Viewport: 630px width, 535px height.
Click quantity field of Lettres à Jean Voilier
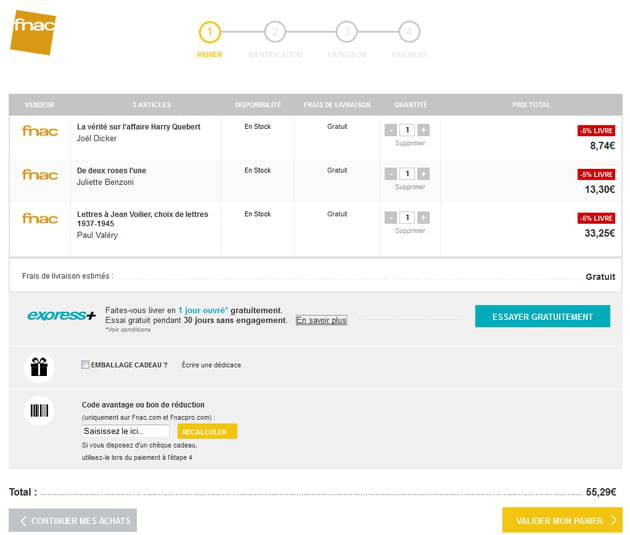click(407, 217)
